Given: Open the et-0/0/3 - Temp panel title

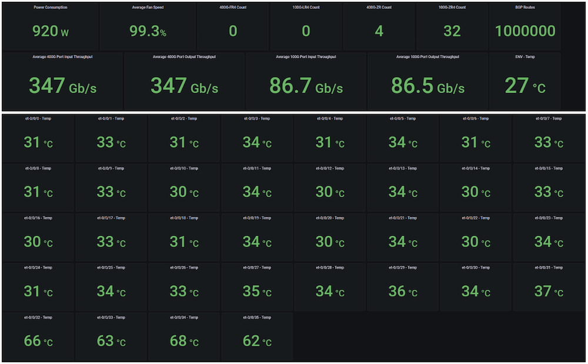Looking at the screenshot, I should pos(257,118).
